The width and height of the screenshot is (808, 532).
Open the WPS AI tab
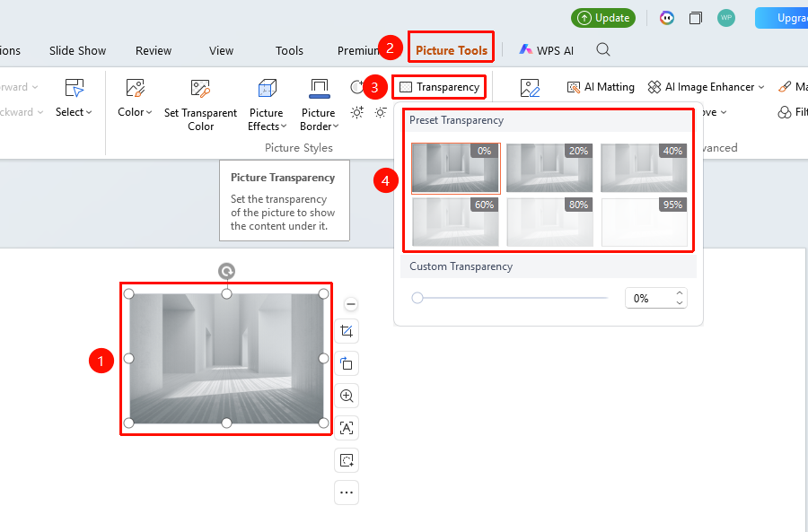pos(546,50)
